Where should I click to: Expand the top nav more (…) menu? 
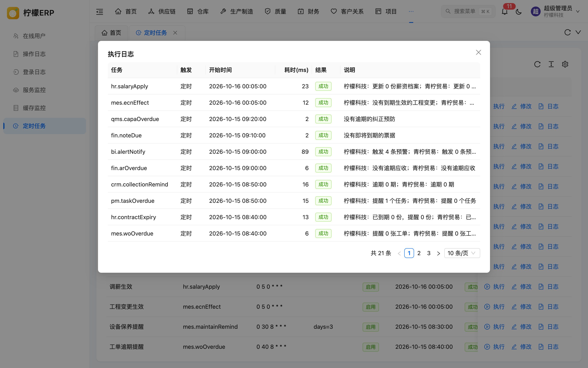tap(411, 11)
